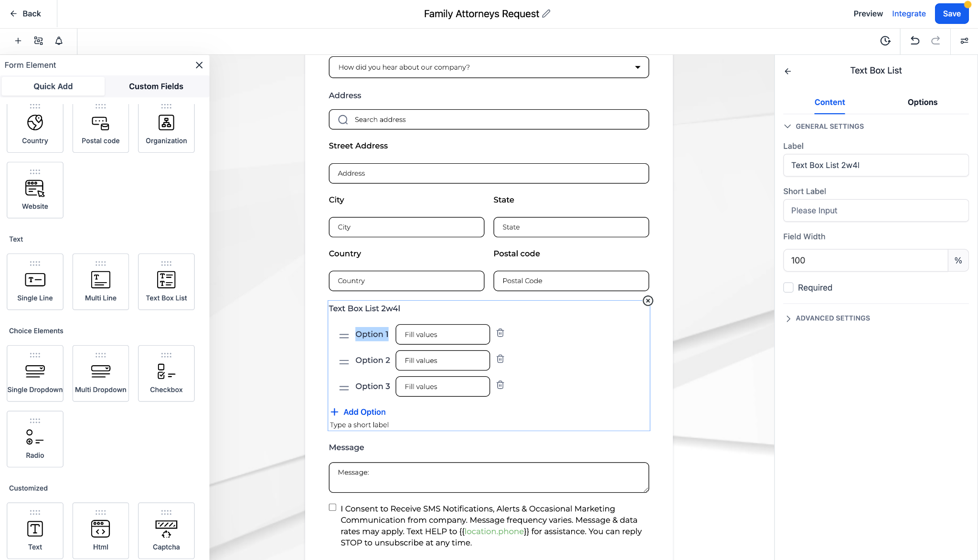The height and width of the screenshot is (560, 978).
Task: Collapse the General Settings section
Action: point(829,127)
